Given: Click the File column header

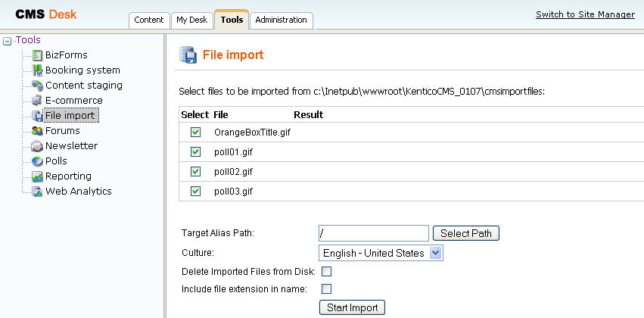Looking at the screenshot, I should coord(220,114).
